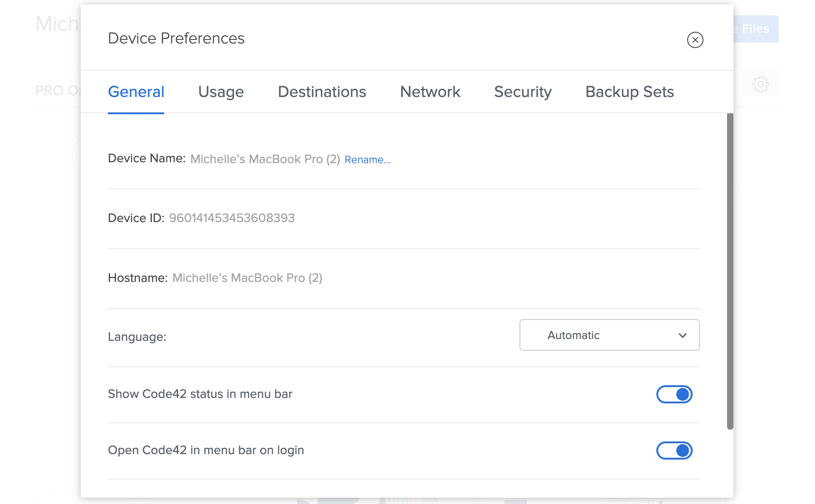The image size is (815, 504).
Task: Switch to the General tab
Action: tap(136, 92)
